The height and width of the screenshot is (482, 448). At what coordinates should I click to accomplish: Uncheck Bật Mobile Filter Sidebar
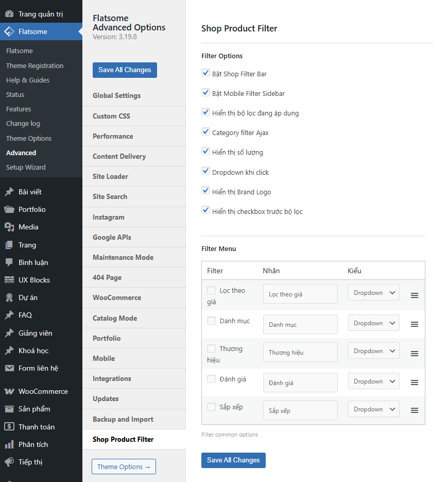pos(206,92)
